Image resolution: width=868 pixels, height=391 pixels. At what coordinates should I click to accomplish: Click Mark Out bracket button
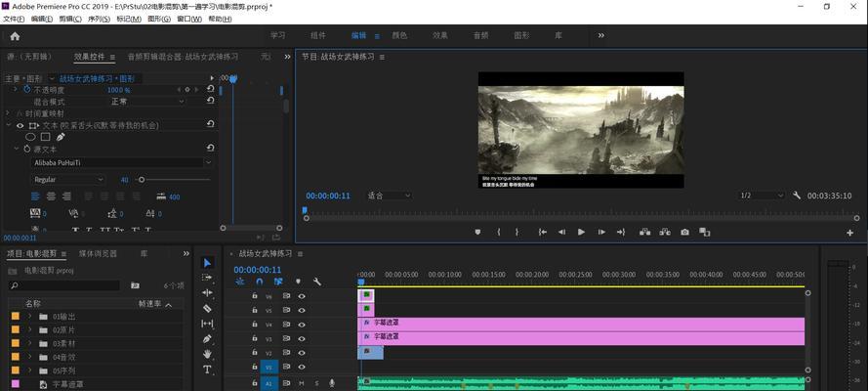click(x=517, y=233)
